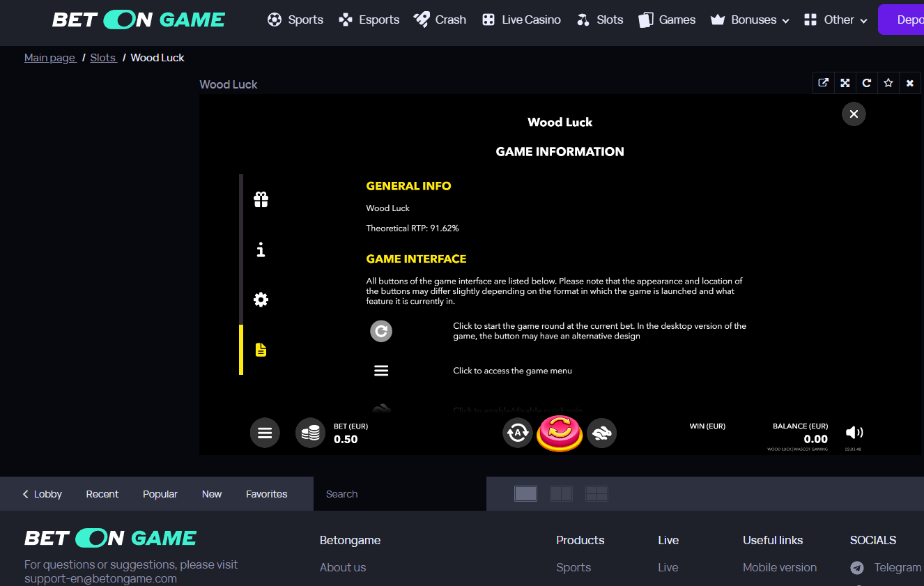Open the bet coins selector

pyautogui.click(x=310, y=433)
